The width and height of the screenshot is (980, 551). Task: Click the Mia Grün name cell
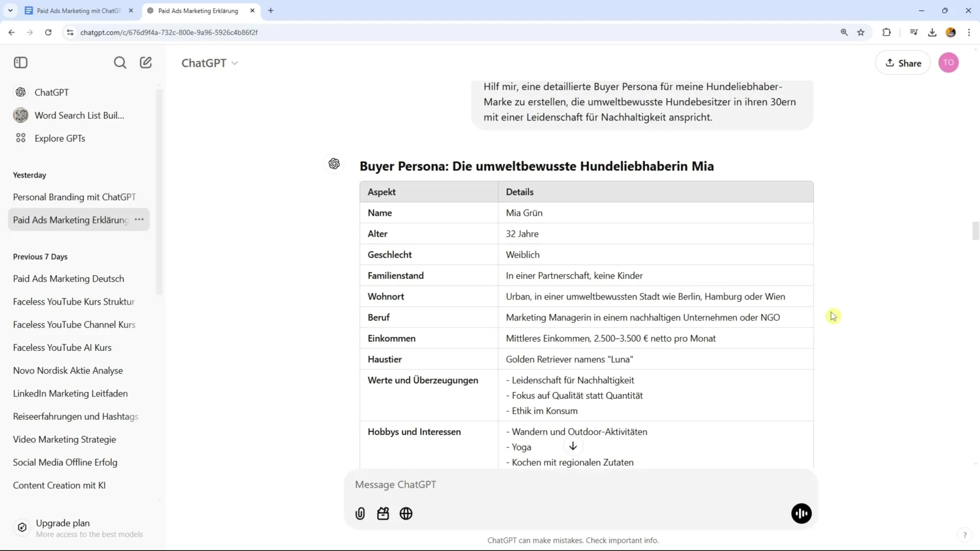click(655, 213)
